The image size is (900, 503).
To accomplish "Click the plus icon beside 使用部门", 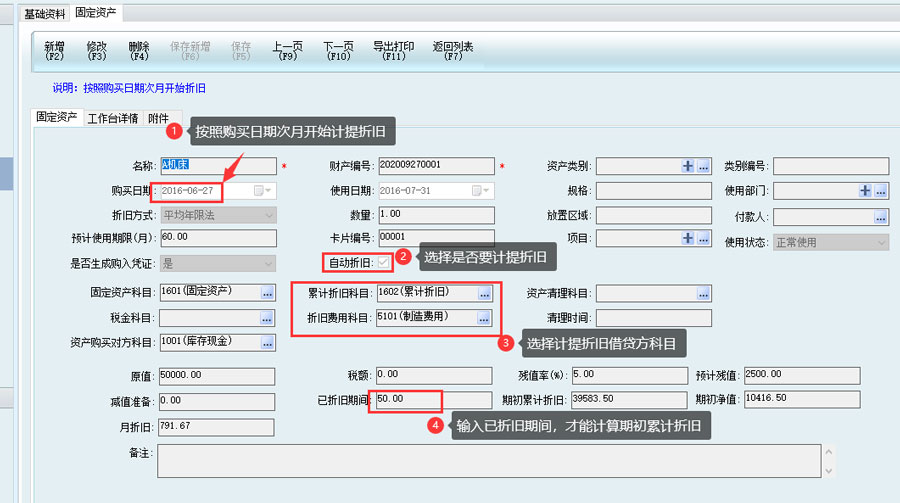I will pyautogui.click(x=865, y=190).
